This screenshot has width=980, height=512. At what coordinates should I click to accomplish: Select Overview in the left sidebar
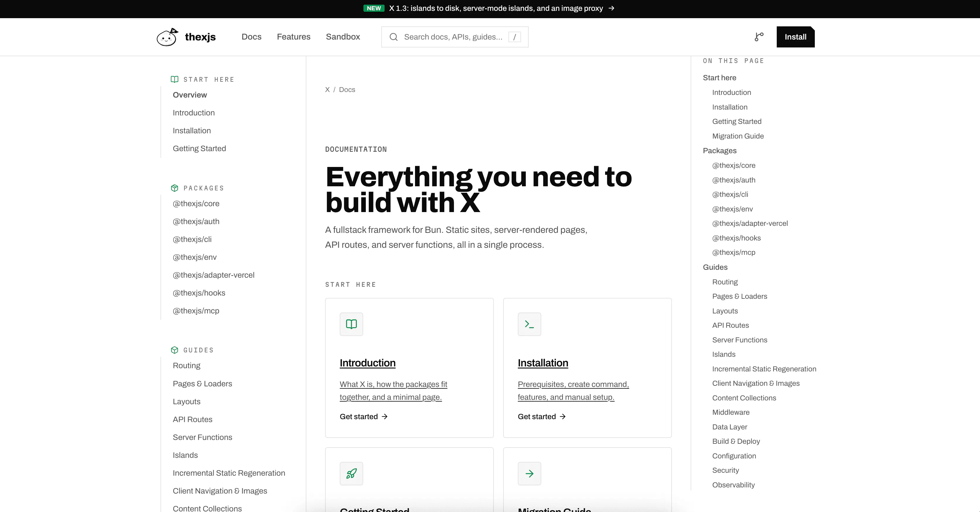pos(190,95)
